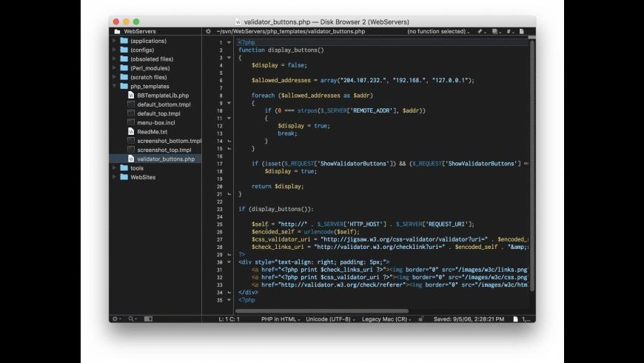Open the action gear menu in the sidebar footer
Screen dimensions: 644x363
(x=116, y=319)
